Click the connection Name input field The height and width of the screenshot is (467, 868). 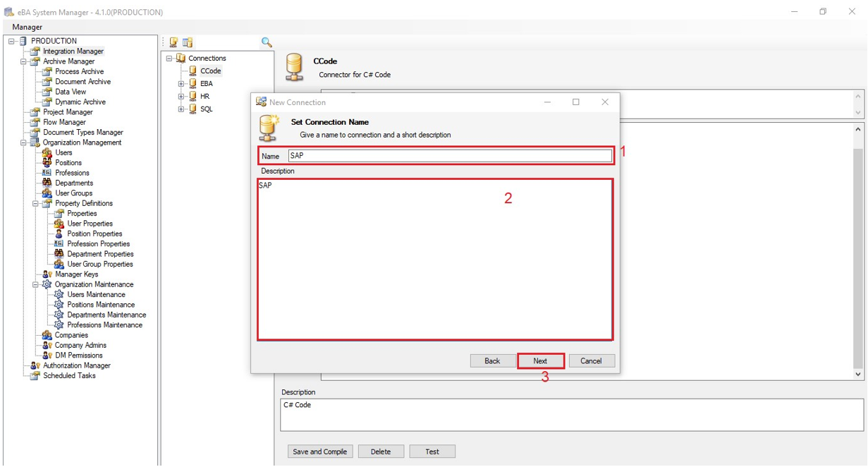(449, 156)
